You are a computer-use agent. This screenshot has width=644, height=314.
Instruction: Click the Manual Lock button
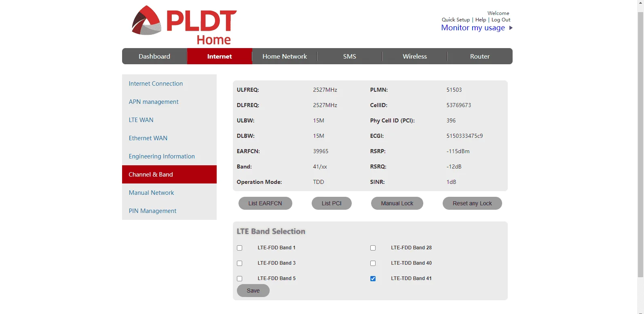coord(397,203)
